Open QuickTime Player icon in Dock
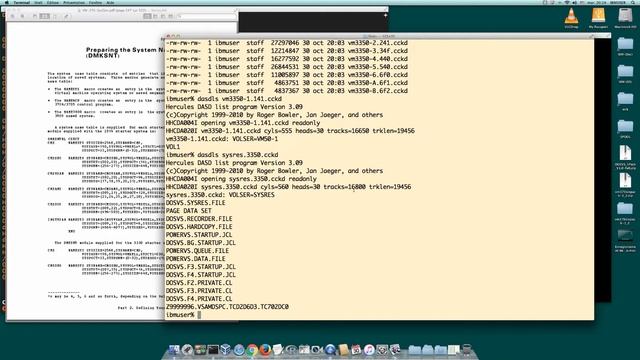 330,349
